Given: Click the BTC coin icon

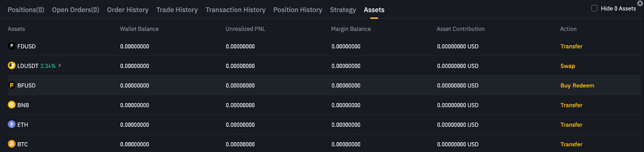Looking at the screenshot, I should (x=12, y=144).
